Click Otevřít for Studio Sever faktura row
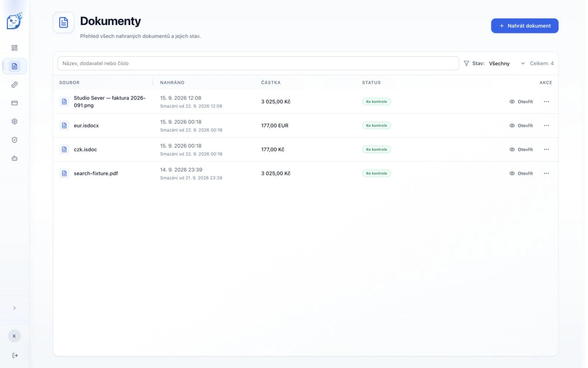Image resolution: width=588 pixels, height=368 pixels. (x=521, y=102)
